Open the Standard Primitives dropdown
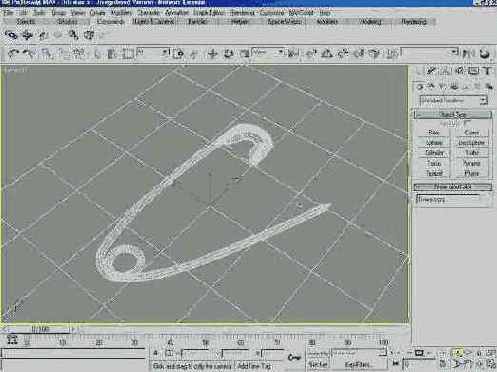The width and height of the screenshot is (497, 372). [454, 100]
